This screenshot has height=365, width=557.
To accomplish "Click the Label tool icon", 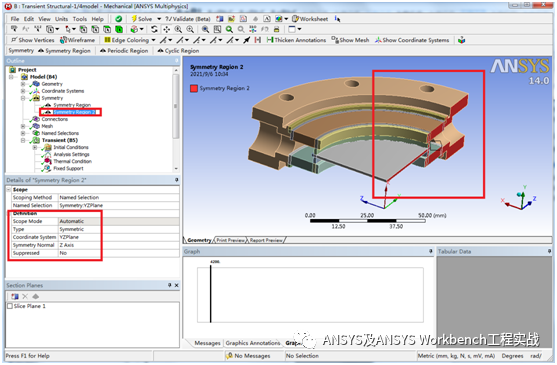I will tap(14, 29).
